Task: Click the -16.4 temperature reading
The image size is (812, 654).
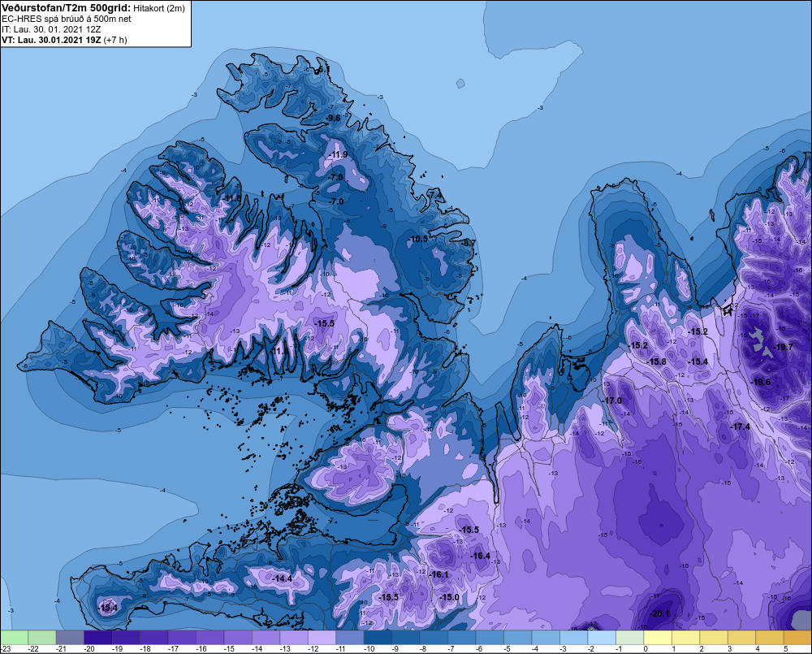Action: tap(480, 556)
